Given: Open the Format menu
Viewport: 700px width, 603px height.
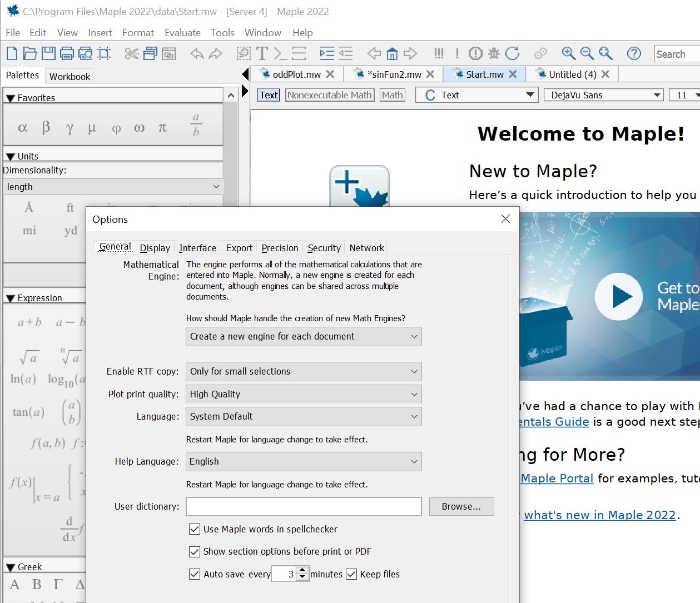Looking at the screenshot, I should click(138, 33).
